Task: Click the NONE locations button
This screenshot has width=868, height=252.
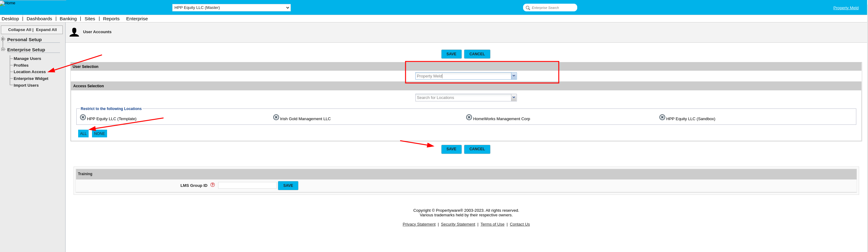Action: pos(99,134)
